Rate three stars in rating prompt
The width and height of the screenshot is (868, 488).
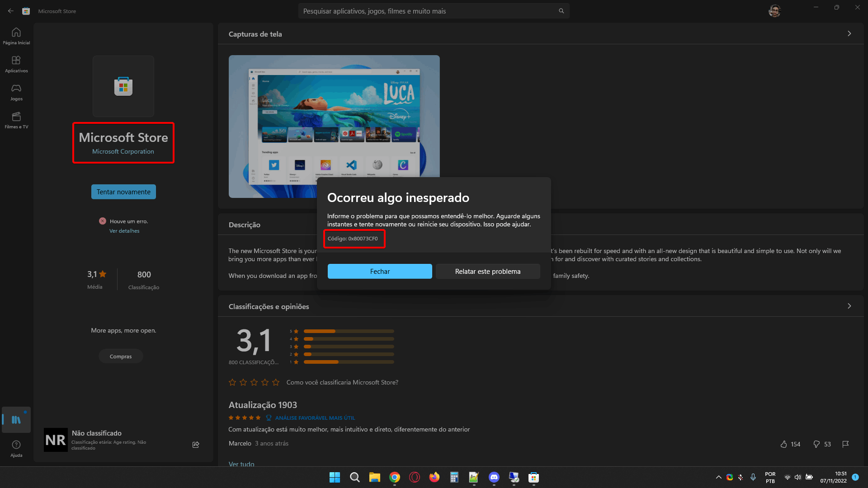[254, 382]
